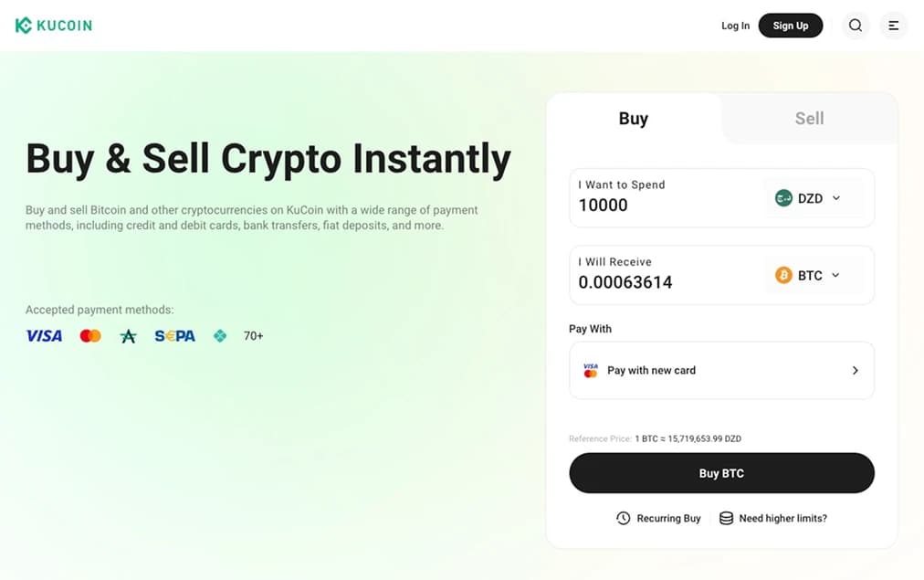Click the Buy BTC button

click(721, 473)
